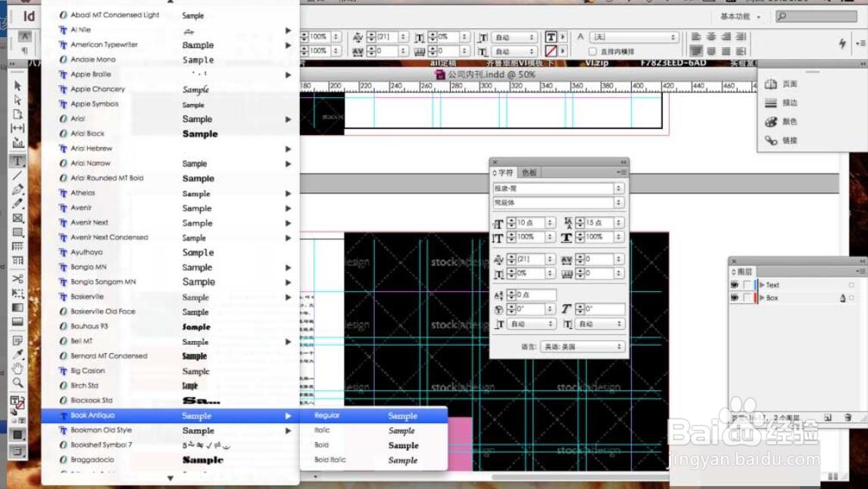Select Bookman Old Style font entry
The height and width of the screenshot is (489, 868).
pyautogui.click(x=170, y=431)
